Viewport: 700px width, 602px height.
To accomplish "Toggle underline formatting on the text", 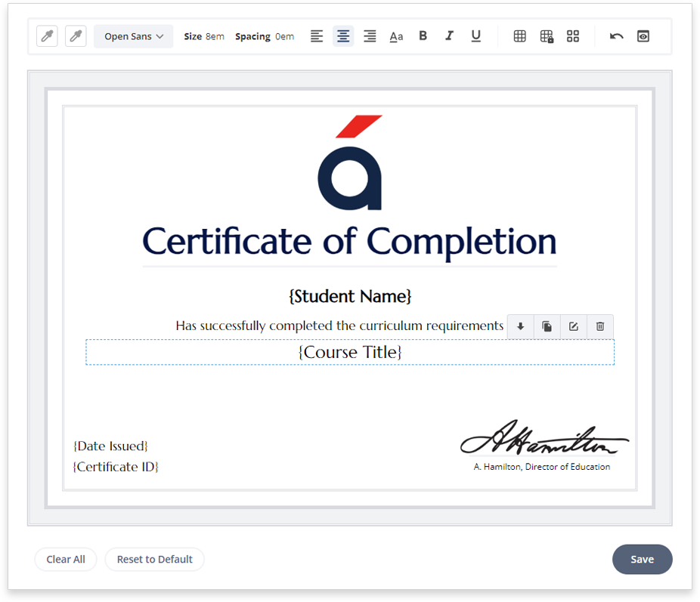I will [475, 36].
